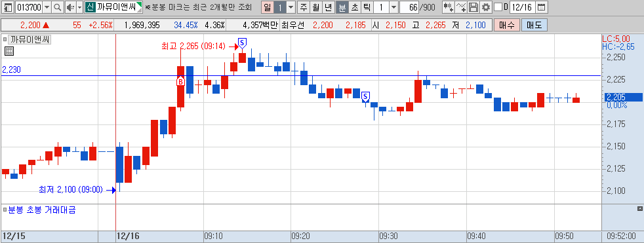Select the 초 (second) chart period
644x243 pixels.
[x=354, y=7]
